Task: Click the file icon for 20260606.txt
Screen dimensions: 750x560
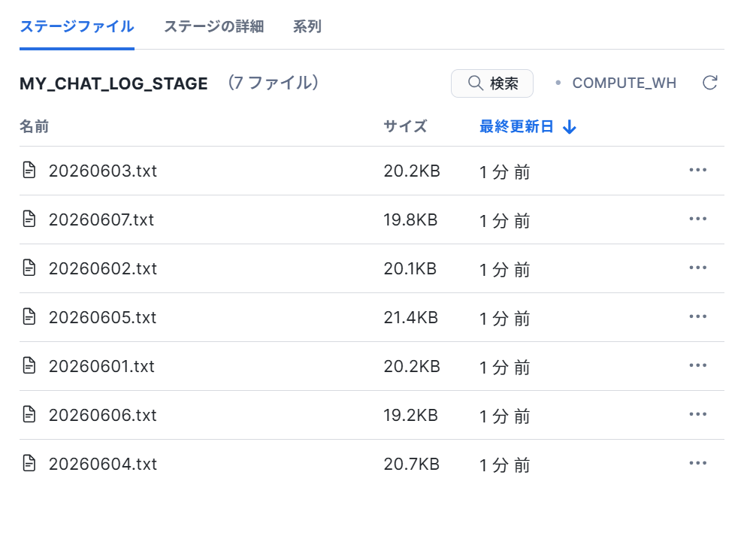Action: point(29,414)
